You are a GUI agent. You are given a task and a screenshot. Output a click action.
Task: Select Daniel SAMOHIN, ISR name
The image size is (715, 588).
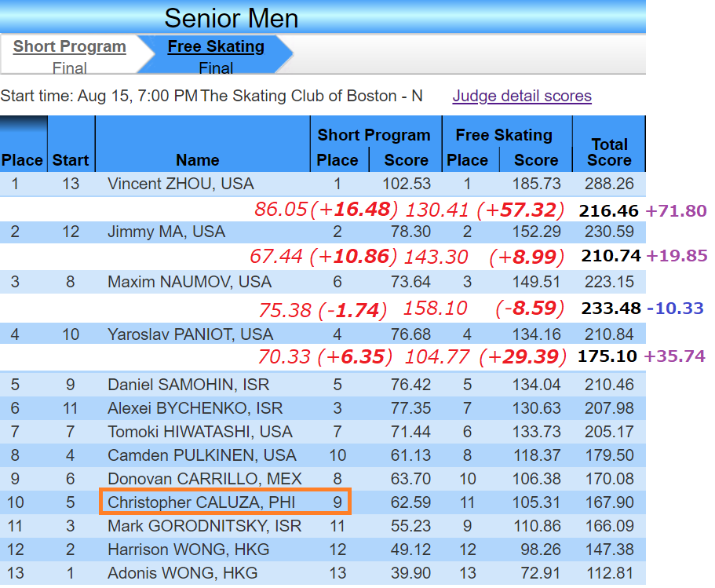coord(188,385)
